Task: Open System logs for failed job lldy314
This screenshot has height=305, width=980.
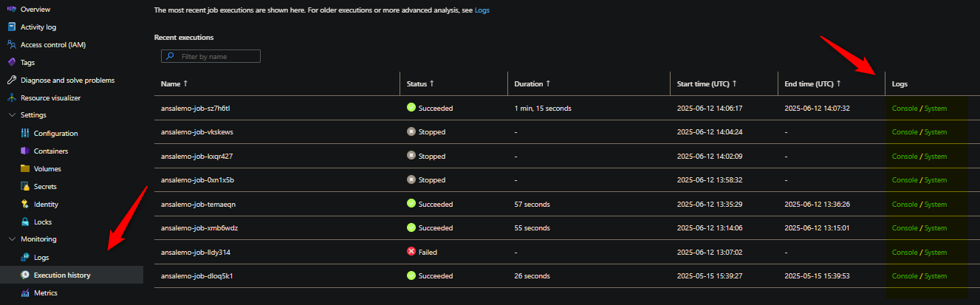Action: coord(936,252)
